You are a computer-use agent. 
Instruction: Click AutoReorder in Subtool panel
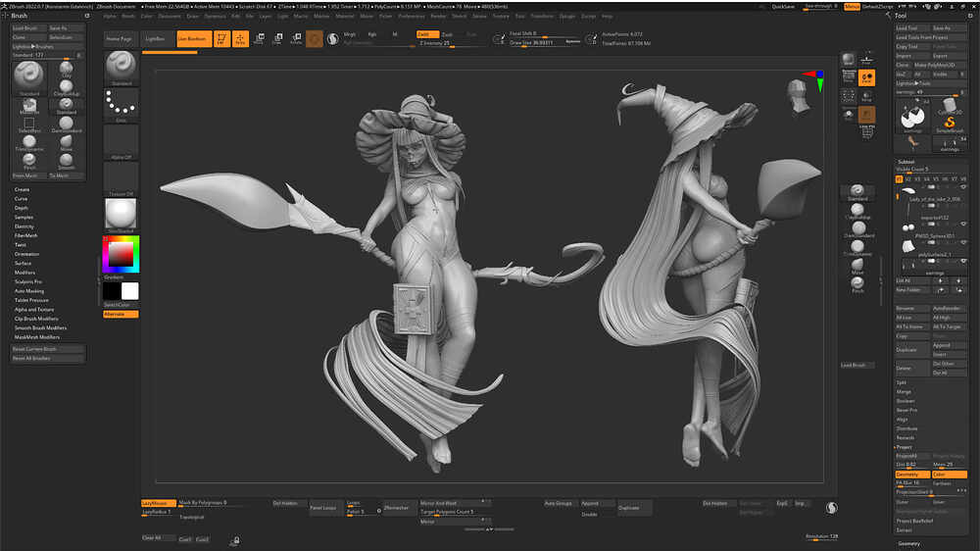point(950,308)
